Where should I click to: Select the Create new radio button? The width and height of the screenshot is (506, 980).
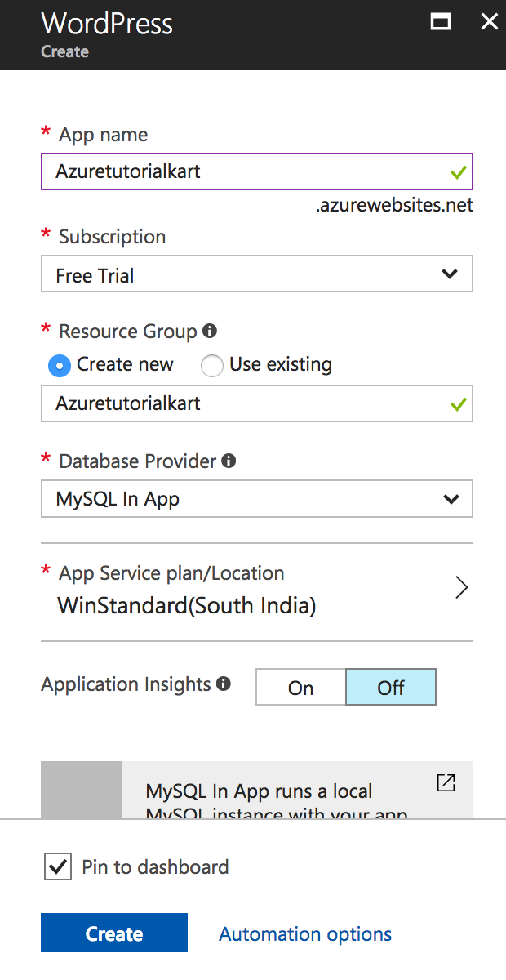(x=59, y=365)
